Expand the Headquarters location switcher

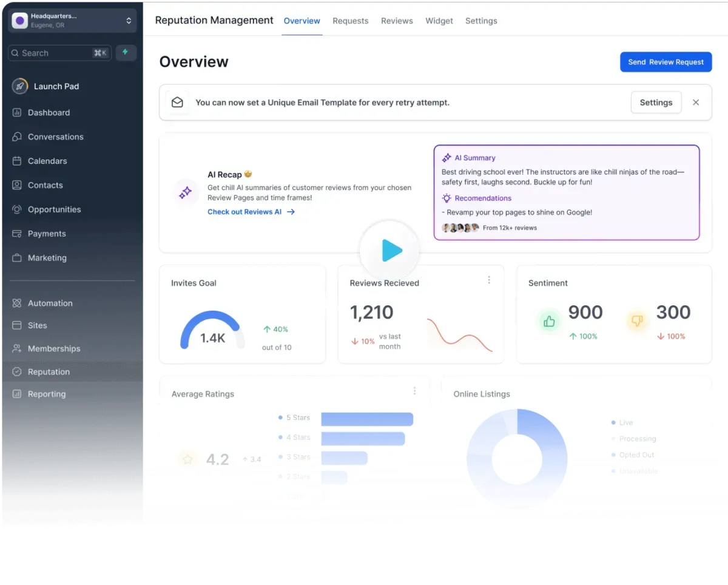pyautogui.click(x=72, y=21)
